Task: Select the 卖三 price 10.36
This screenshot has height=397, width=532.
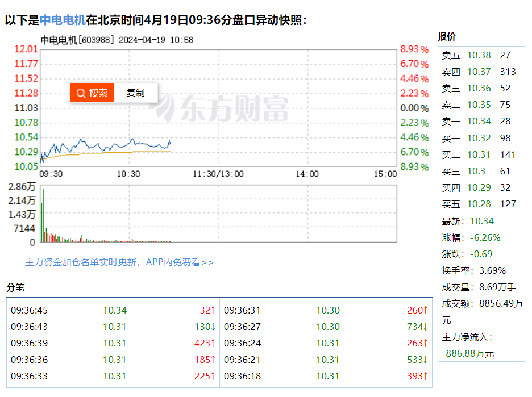Action: coord(479,88)
